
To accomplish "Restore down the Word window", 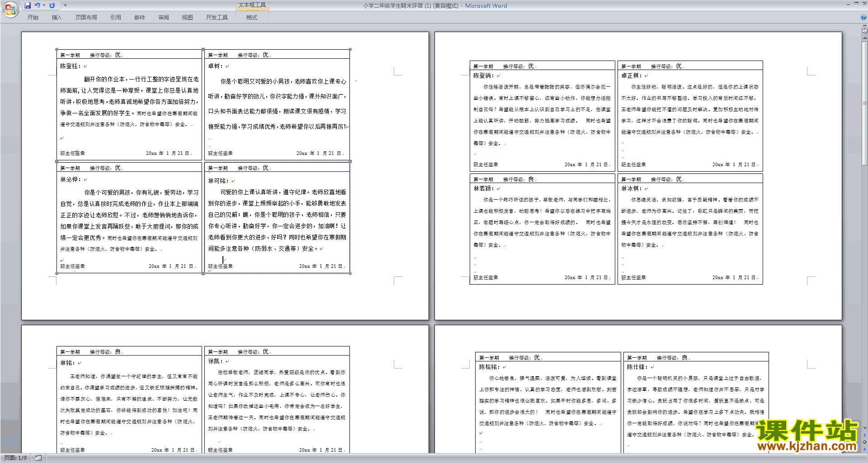I will click(x=856, y=4).
